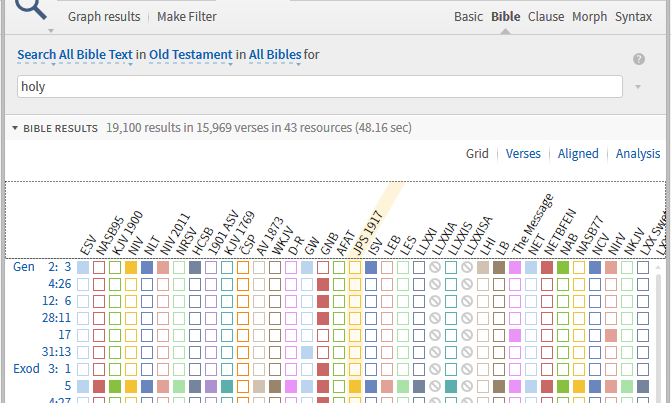This screenshot has width=671, height=403.
Task: Open the Gen 28:11 verse reference
Action: pos(56,318)
